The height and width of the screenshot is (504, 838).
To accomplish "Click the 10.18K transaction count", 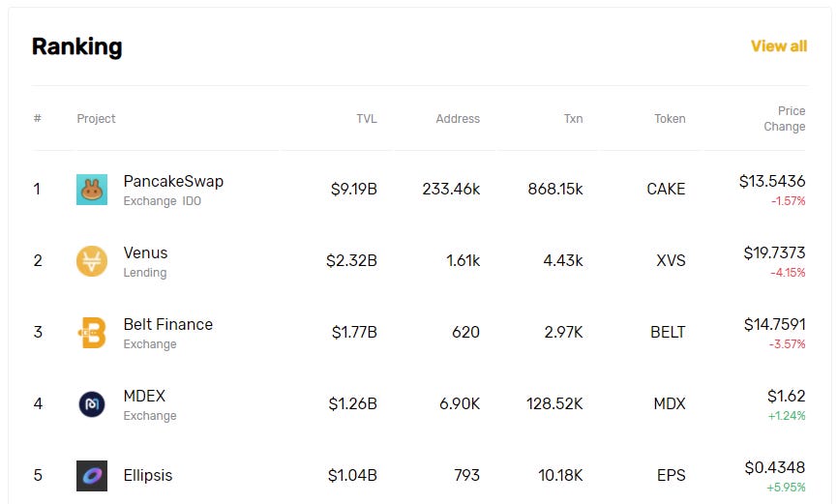I will 560,476.
